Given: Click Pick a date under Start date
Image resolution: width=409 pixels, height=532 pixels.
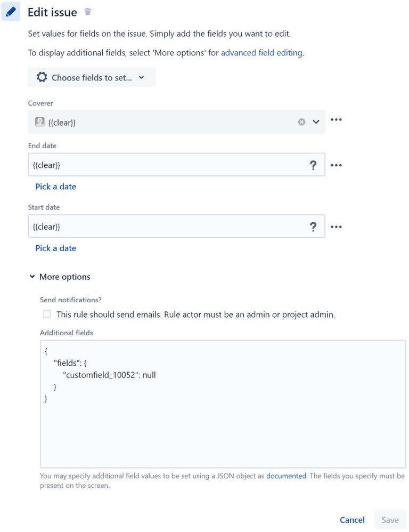Looking at the screenshot, I should 56,248.
